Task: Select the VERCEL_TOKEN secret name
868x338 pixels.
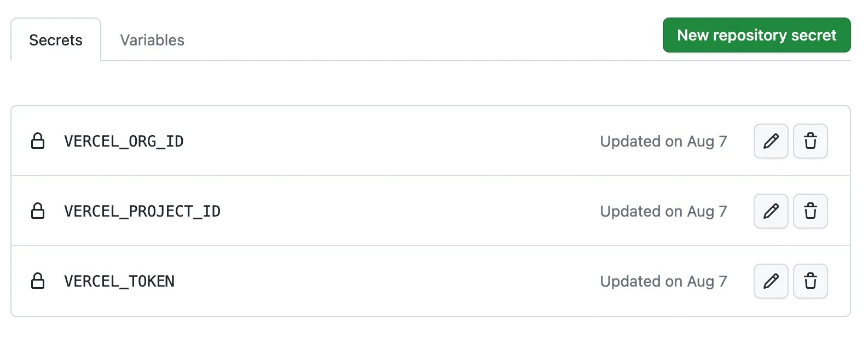Action: click(x=119, y=281)
